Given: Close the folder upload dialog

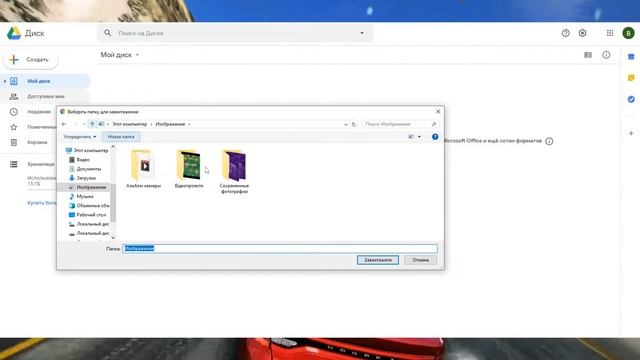Looking at the screenshot, I should (x=438, y=111).
